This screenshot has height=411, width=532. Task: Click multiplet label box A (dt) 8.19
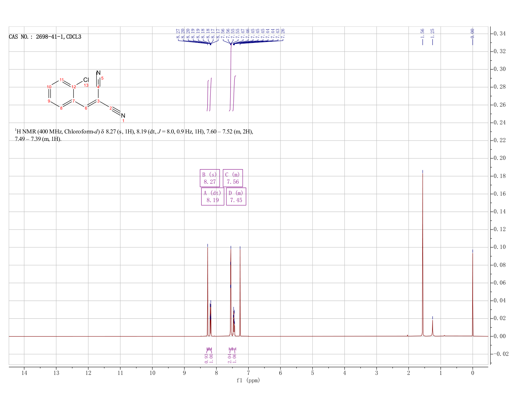pyautogui.click(x=212, y=197)
